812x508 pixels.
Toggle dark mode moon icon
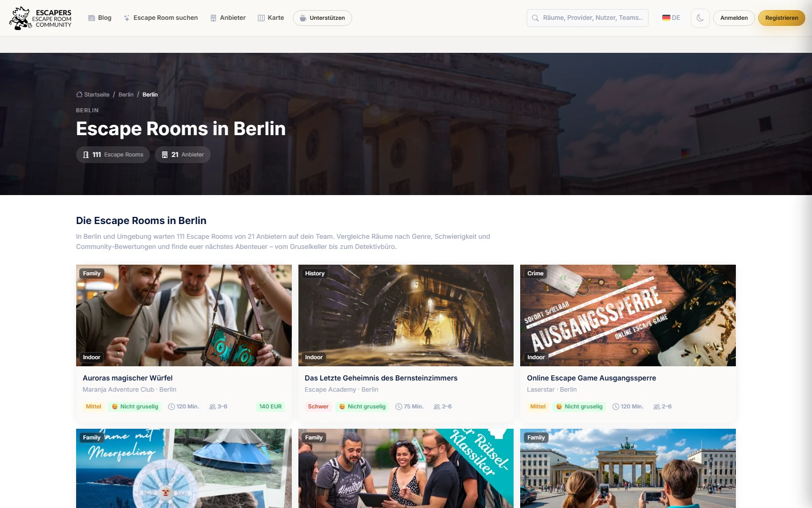pyautogui.click(x=700, y=18)
